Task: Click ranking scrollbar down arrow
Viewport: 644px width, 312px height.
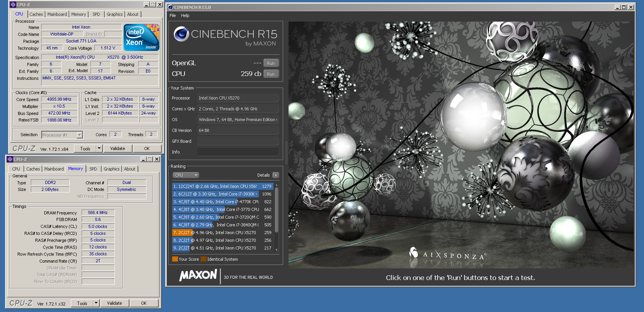Action: (x=277, y=250)
